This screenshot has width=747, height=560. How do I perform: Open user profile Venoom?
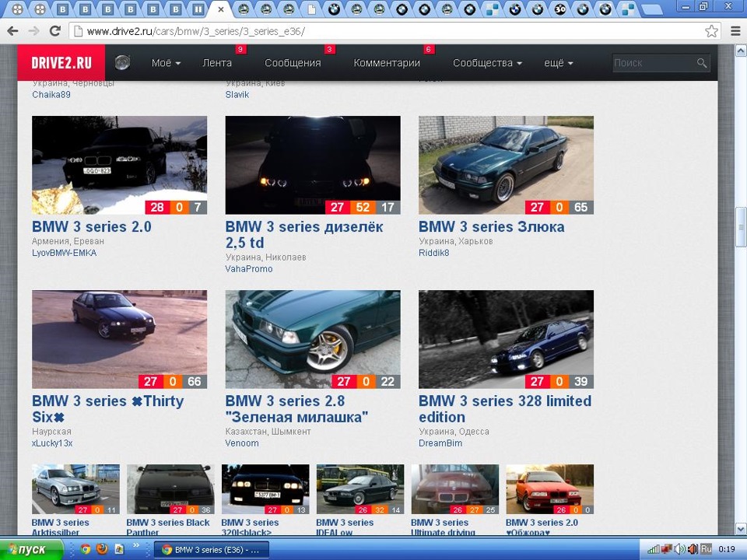click(242, 443)
